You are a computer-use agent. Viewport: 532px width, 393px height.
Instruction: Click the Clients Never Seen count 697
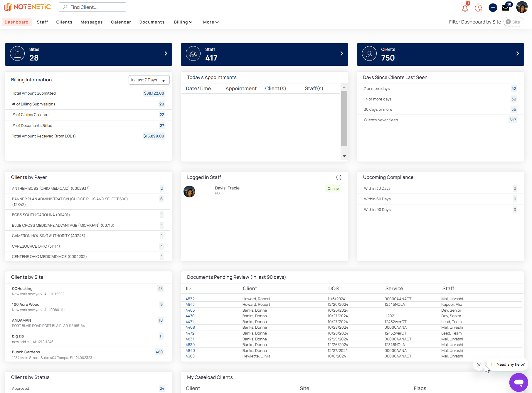coord(513,120)
